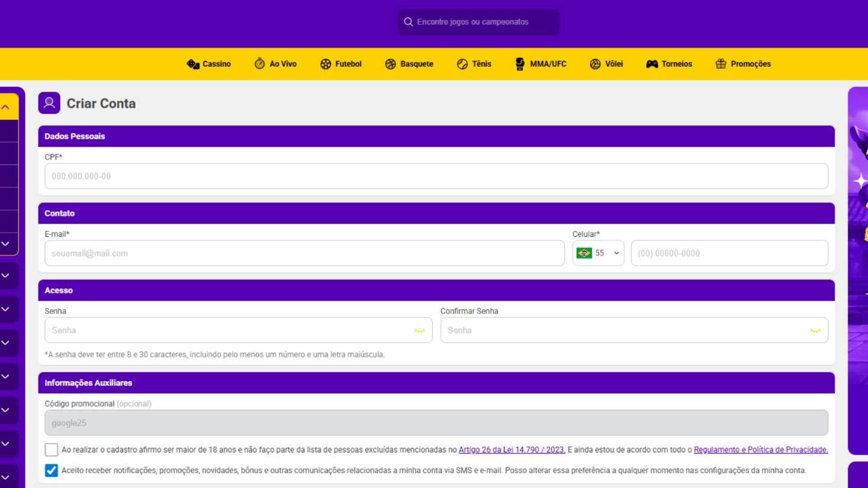Click the search magnifier icon
Viewport: 868px width, 488px height.
tap(409, 22)
